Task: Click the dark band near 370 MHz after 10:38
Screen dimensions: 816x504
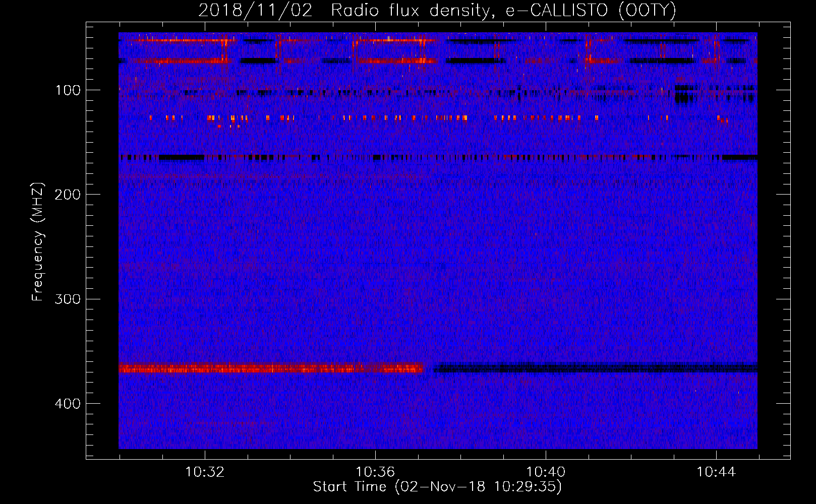Action: (x=596, y=368)
